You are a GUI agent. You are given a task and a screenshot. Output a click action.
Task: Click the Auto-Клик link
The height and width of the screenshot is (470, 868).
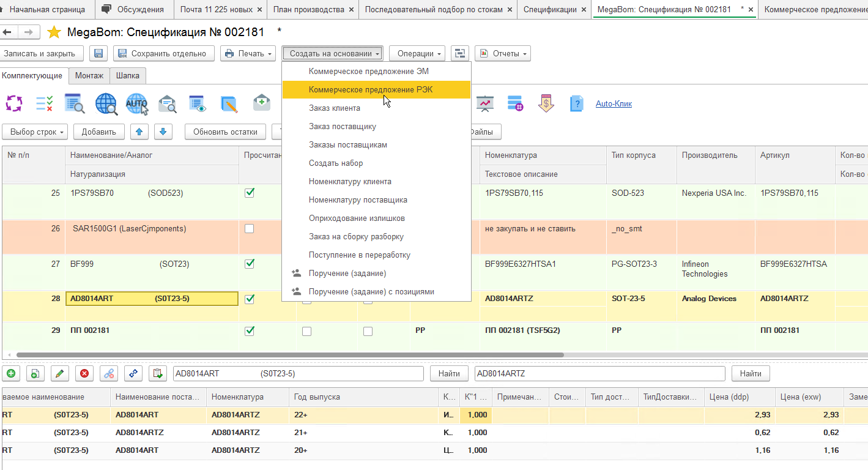click(614, 104)
